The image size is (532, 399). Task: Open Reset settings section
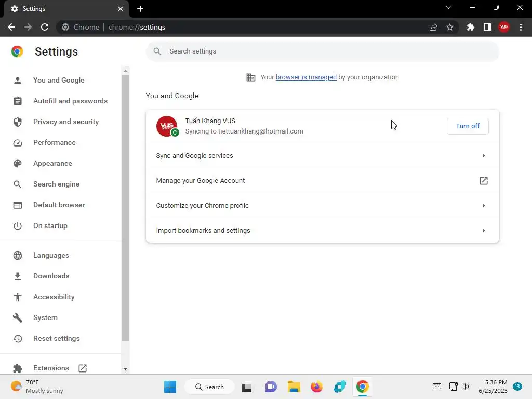click(56, 339)
